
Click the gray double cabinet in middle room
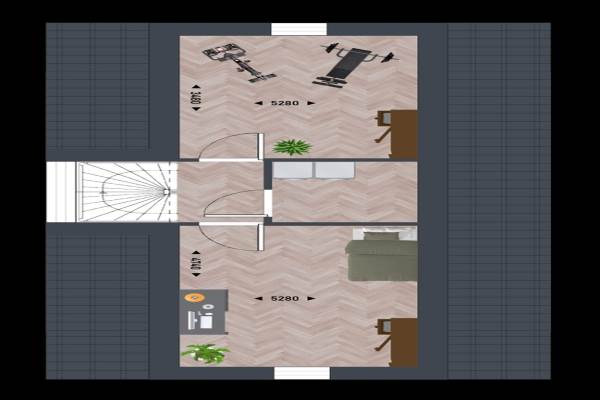pyautogui.click(x=314, y=171)
